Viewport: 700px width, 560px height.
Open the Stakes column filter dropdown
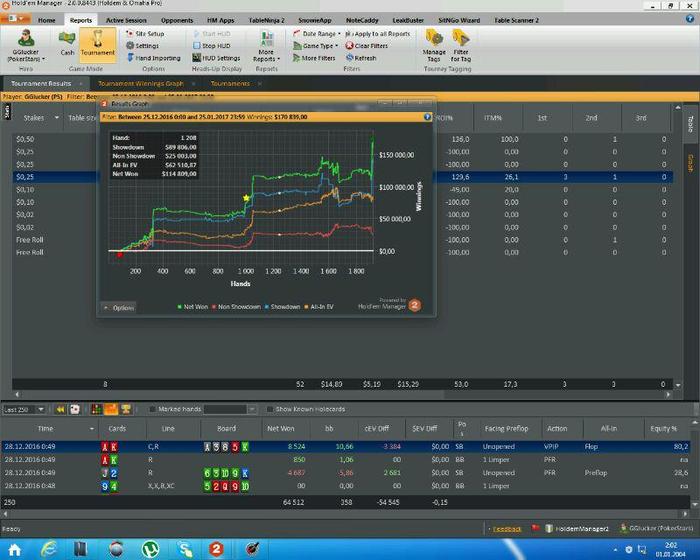pyautogui.click(x=57, y=117)
